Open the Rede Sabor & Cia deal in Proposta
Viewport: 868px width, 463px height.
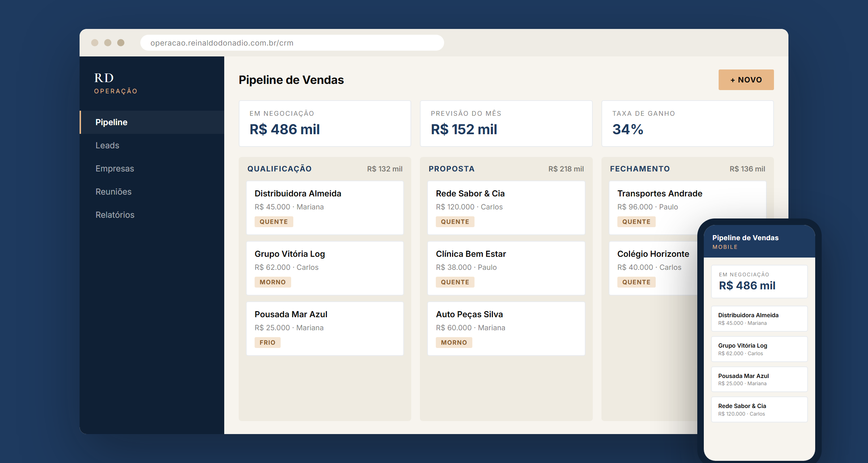click(x=506, y=208)
